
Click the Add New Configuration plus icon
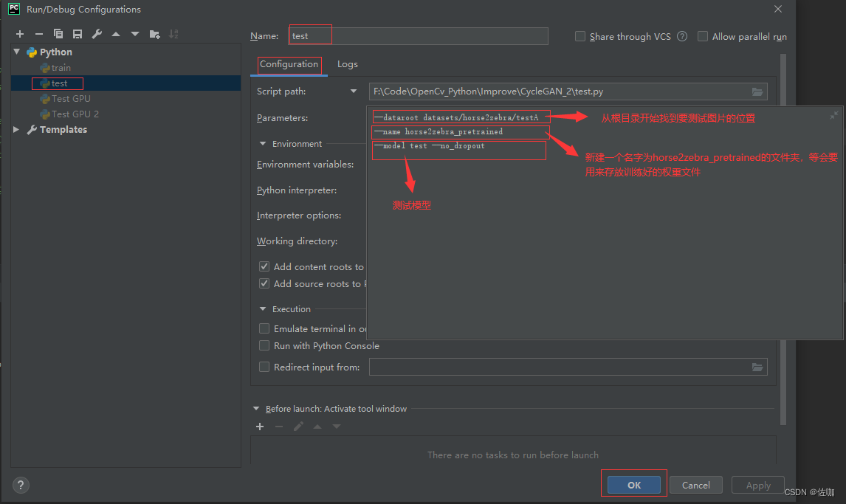point(20,34)
